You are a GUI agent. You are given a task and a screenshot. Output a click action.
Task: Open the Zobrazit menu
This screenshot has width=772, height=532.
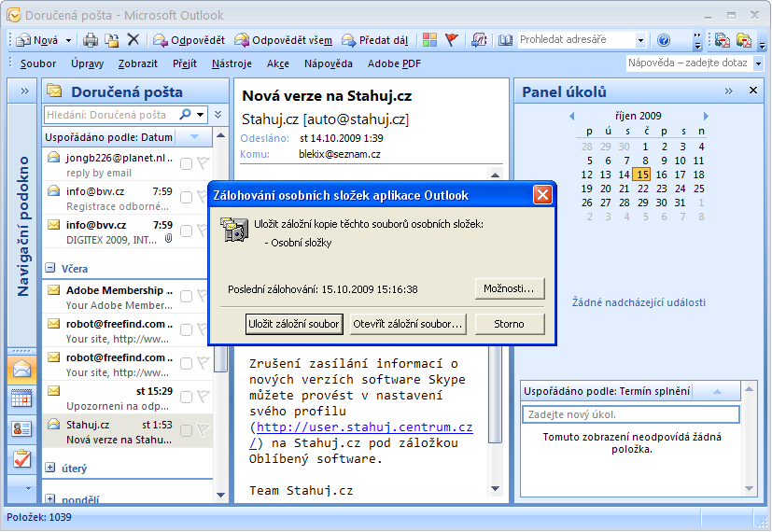click(138, 63)
